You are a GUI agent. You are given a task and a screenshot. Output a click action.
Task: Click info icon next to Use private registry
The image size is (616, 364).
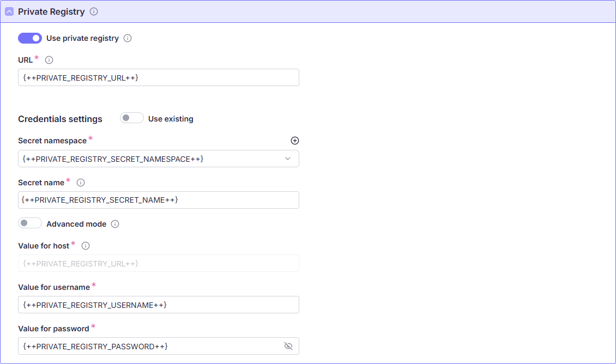[x=128, y=38]
